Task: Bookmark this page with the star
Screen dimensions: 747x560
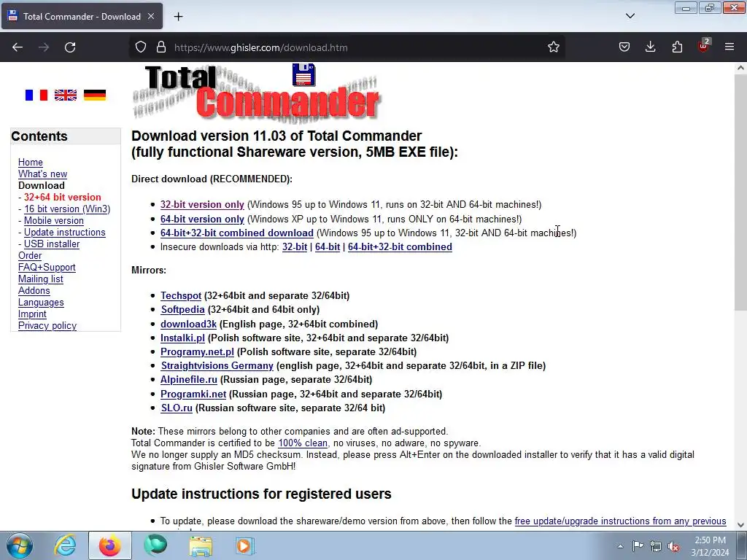Action: [x=553, y=47]
